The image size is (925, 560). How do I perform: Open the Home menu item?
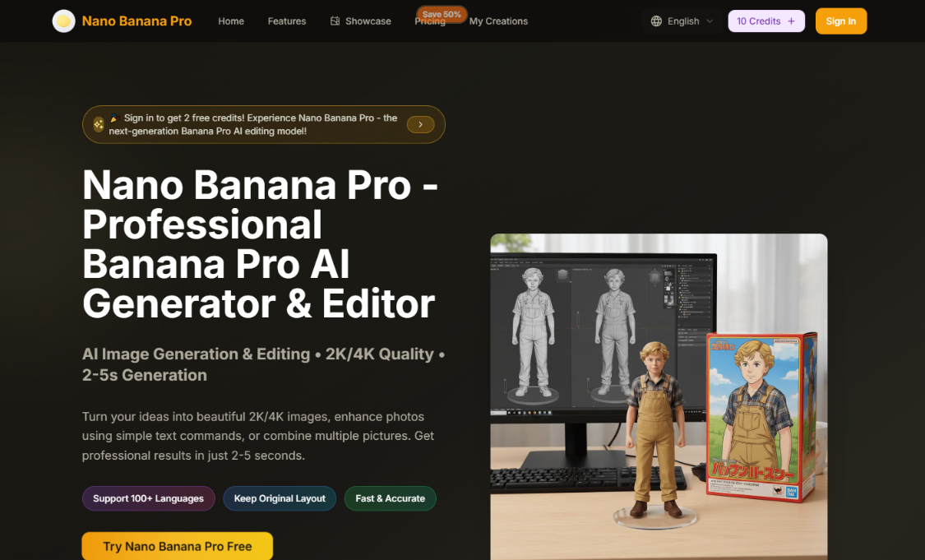pyautogui.click(x=231, y=21)
